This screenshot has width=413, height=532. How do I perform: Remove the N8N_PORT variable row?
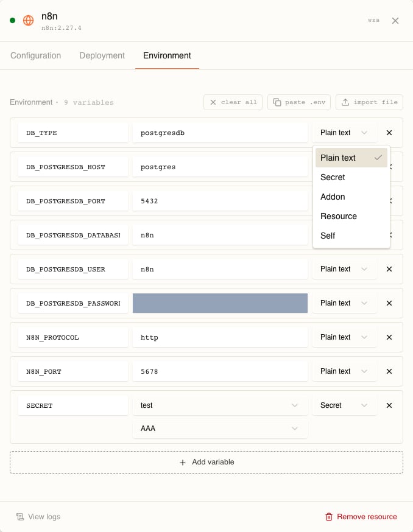point(389,371)
